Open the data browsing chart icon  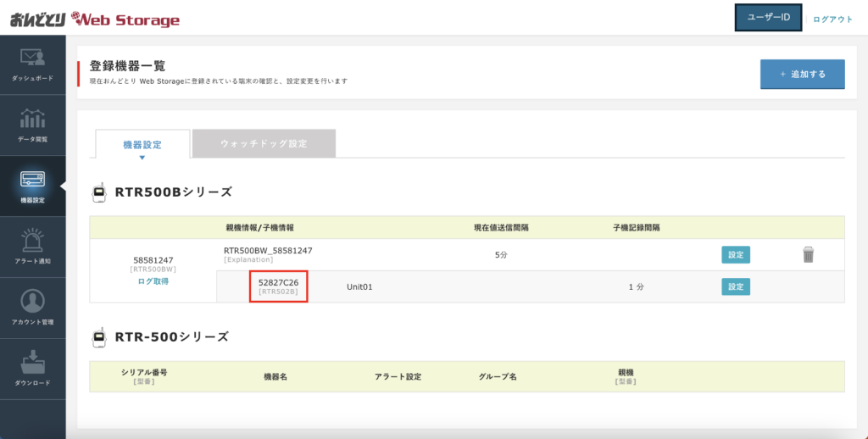32,119
